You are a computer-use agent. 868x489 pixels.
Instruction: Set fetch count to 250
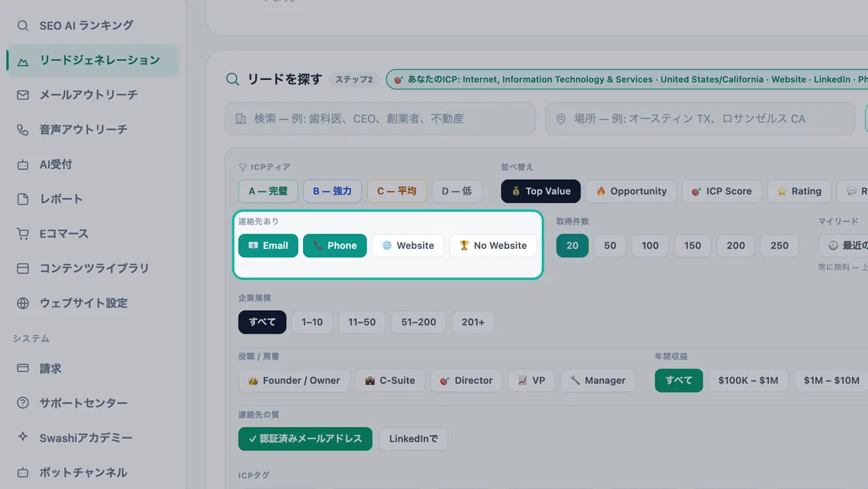pos(780,246)
